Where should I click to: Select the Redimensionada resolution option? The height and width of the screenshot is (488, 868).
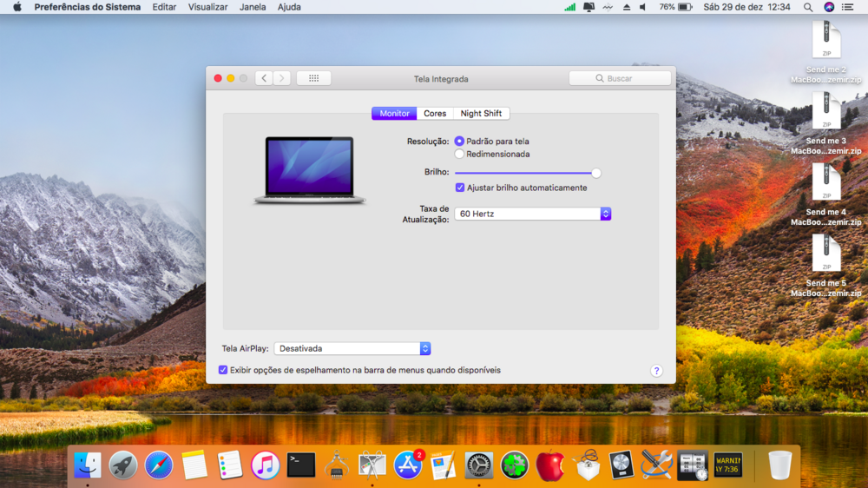pyautogui.click(x=459, y=154)
